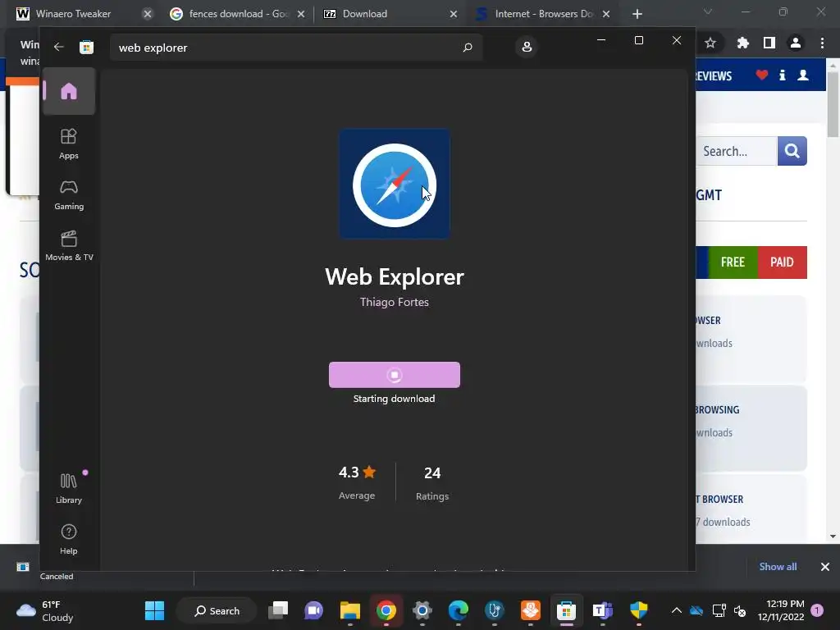840x630 pixels.
Task: Click the 4.3 average rating
Action: pos(357,482)
